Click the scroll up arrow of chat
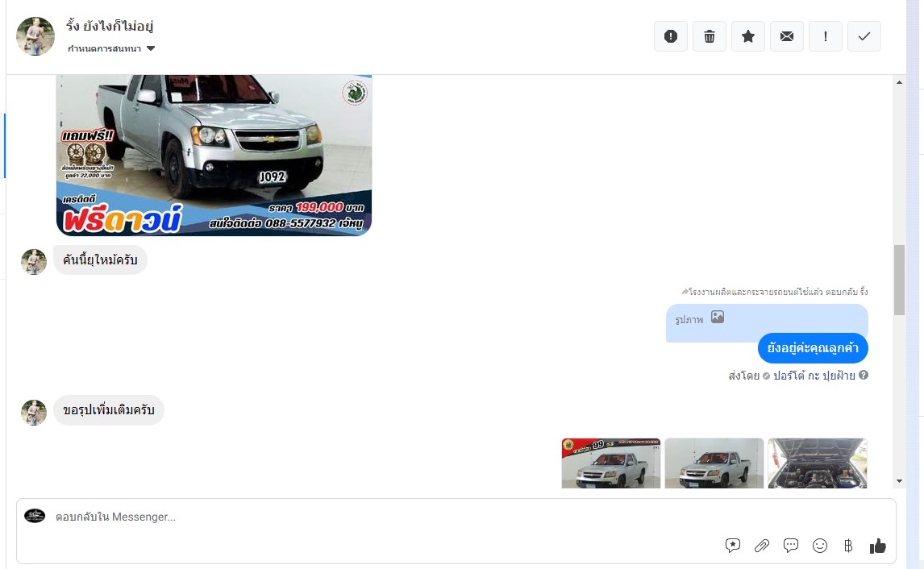This screenshot has width=924, height=569. coord(899,82)
